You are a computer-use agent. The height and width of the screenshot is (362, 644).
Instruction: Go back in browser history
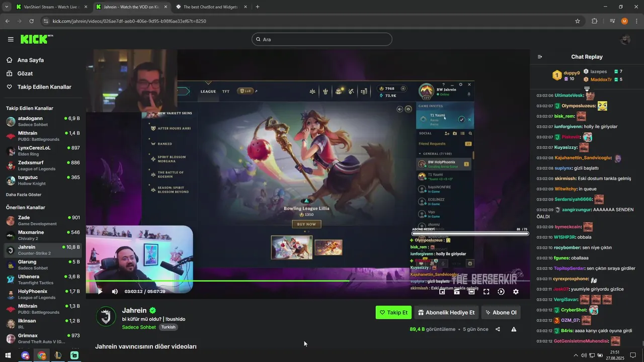click(x=7, y=21)
